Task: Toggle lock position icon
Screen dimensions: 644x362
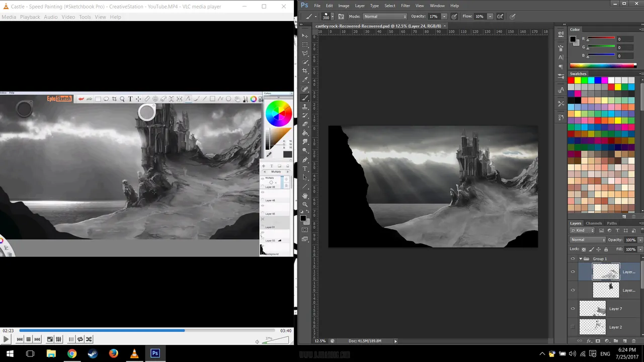Action: click(x=598, y=249)
